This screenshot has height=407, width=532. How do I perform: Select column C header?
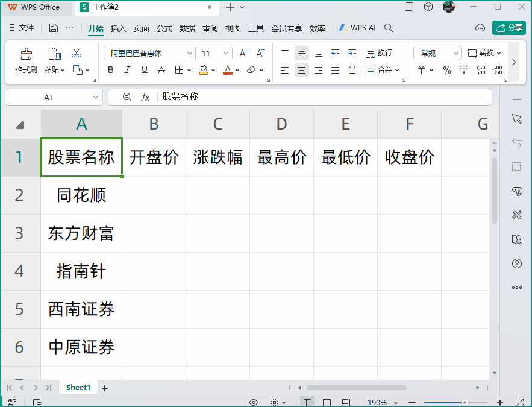pyautogui.click(x=218, y=124)
